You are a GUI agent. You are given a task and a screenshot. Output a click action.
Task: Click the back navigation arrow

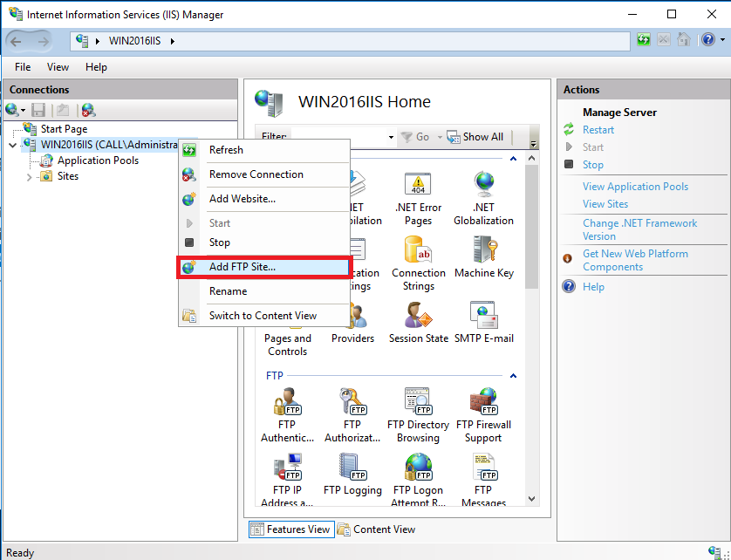[16, 42]
